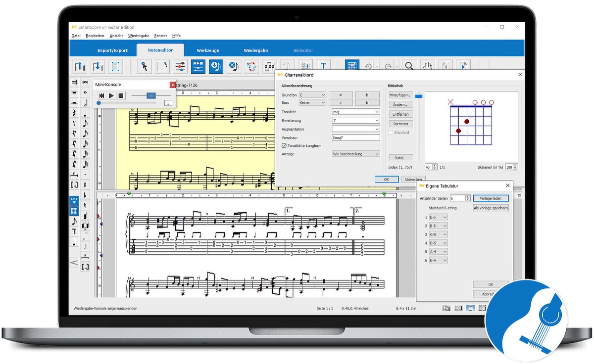The width and height of the screenshot is (594, 364).
Task: Open the Anzeige dropdown
Action: (356, 154)
